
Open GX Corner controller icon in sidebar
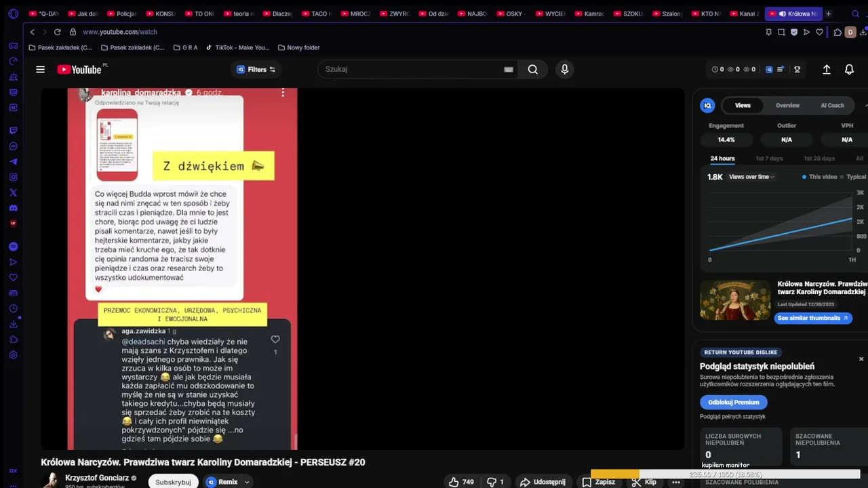pyautogui.click(x=13, y=46)
